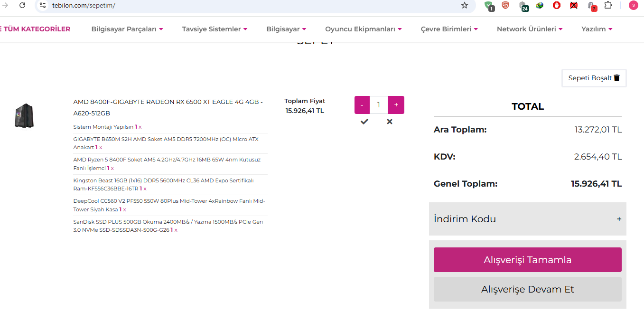Image resolution: width=644 pixels, height=312 pixels.
Task: Remove AMD Ryzen 5 8400F işlemci with its x
Action: [112, 168]
